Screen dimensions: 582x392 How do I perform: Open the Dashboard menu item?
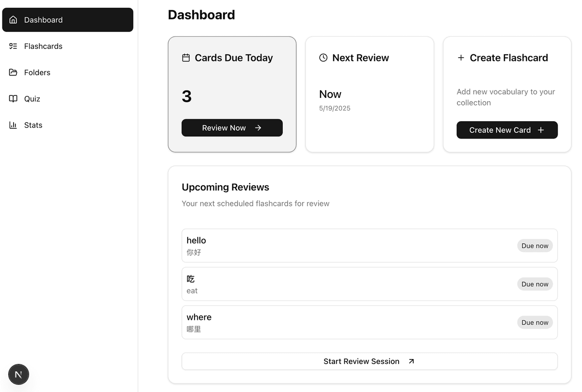point(68,20)
